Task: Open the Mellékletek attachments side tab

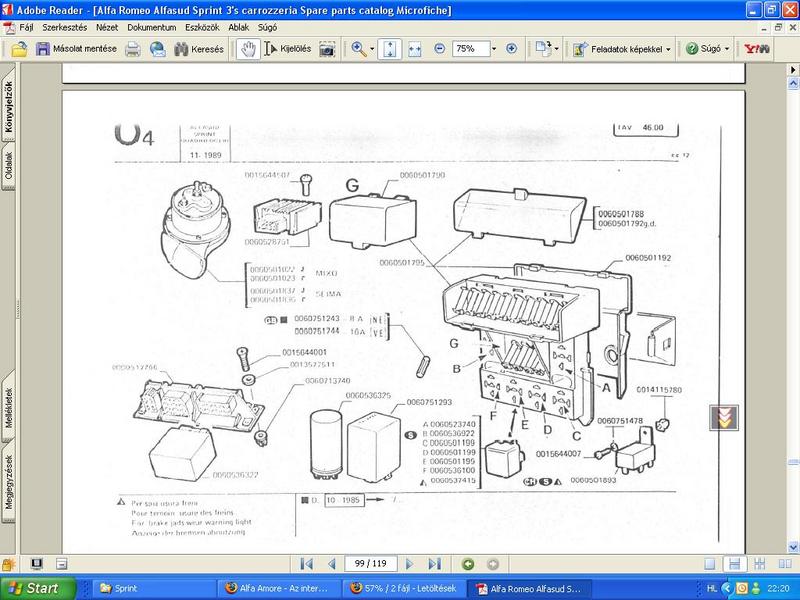Action: [9, 408]
